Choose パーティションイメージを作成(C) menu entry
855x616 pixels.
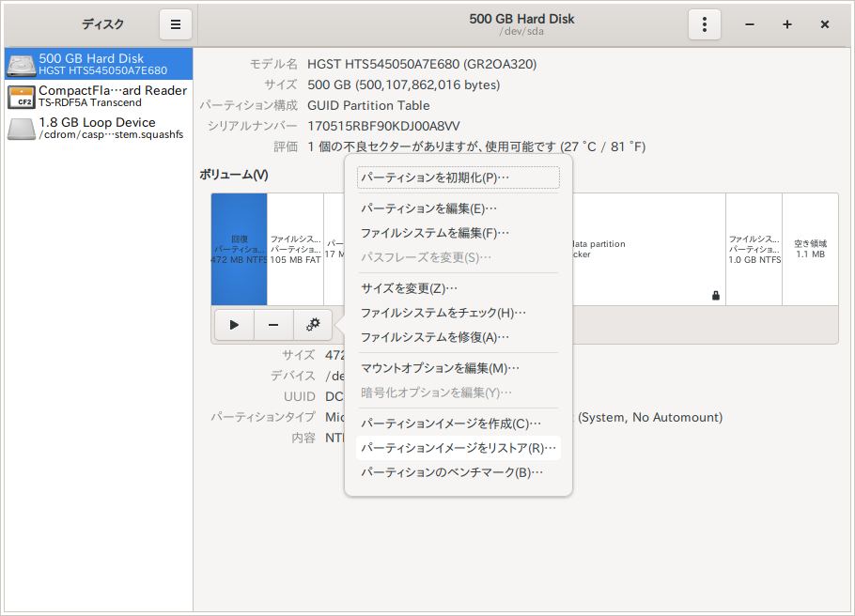(x=459, y=423)
